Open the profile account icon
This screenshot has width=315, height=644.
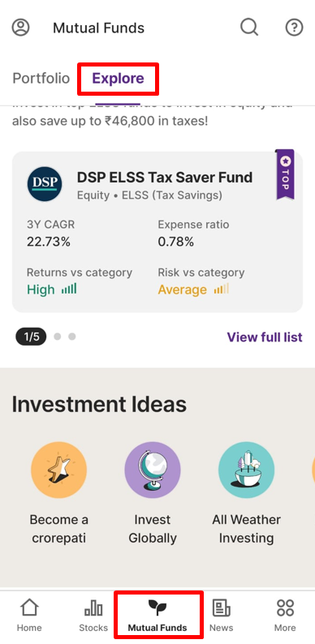20,28
